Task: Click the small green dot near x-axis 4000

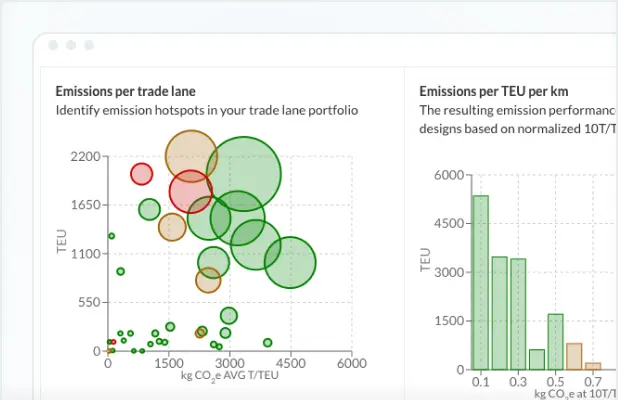Action: point(267,343)
